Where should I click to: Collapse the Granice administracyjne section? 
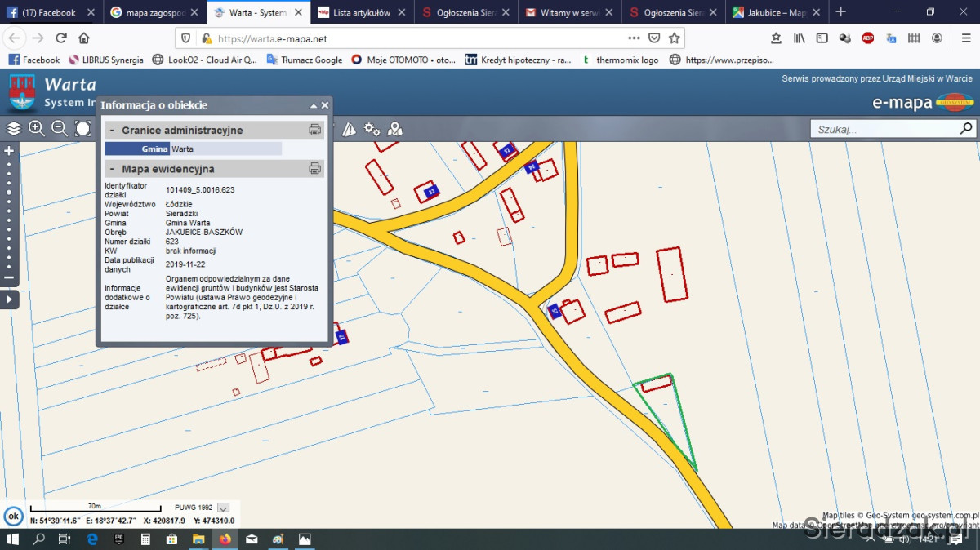(112, 131)
